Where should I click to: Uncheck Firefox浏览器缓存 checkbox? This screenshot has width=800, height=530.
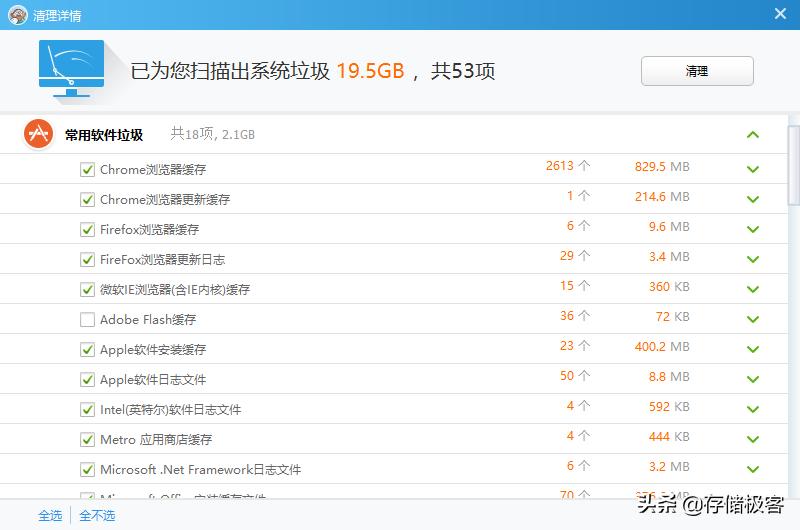point(87,230)
